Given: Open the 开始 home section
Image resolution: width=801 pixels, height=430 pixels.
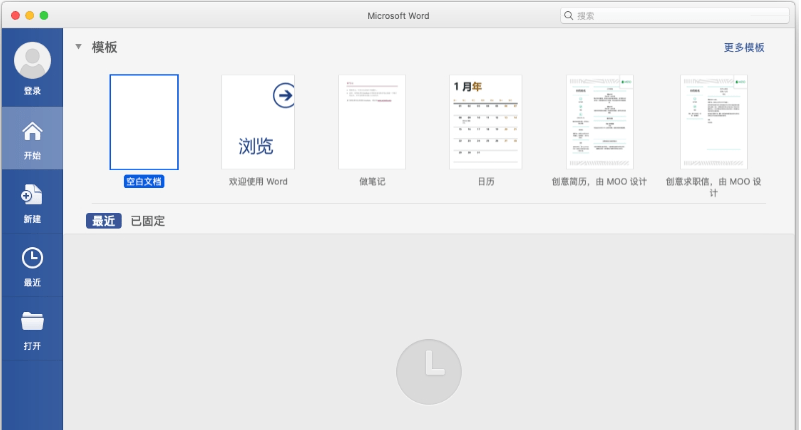Looking at the screenshot, I should pos(32,138).
